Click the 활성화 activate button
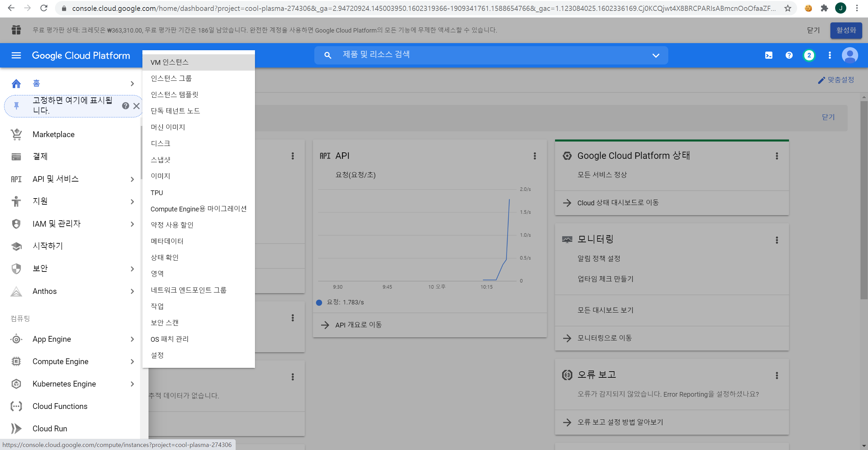868x450 pixels. click(x=846, y=30)
